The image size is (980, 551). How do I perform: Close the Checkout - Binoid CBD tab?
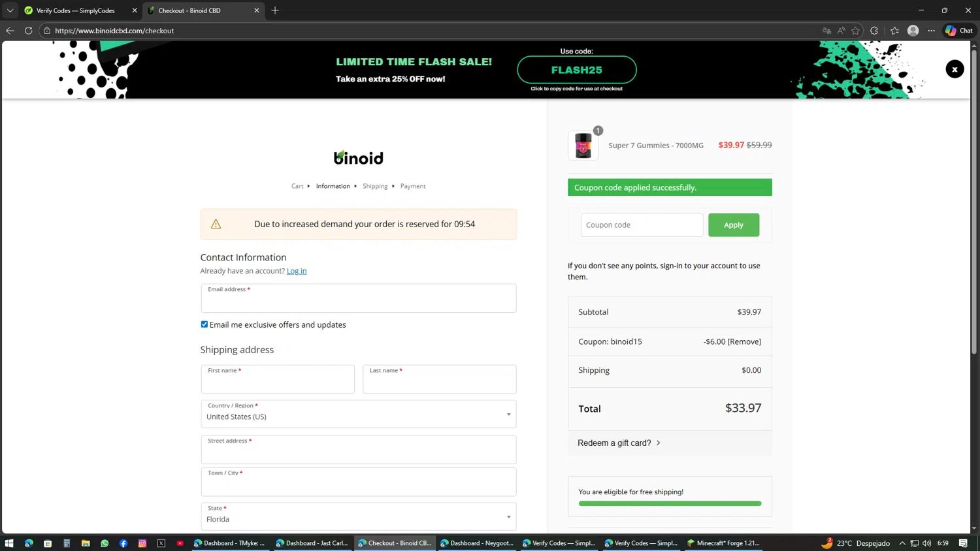(257, 10)
